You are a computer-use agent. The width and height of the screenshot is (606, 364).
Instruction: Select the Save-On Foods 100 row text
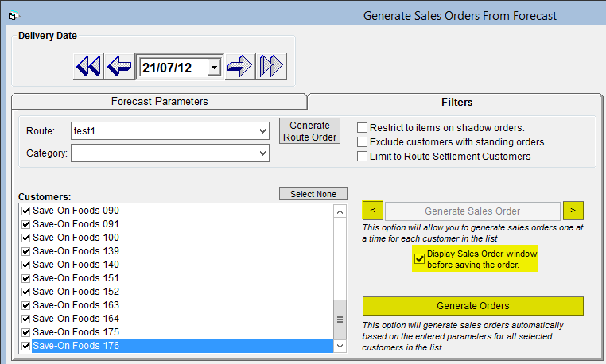click(76, 238)
